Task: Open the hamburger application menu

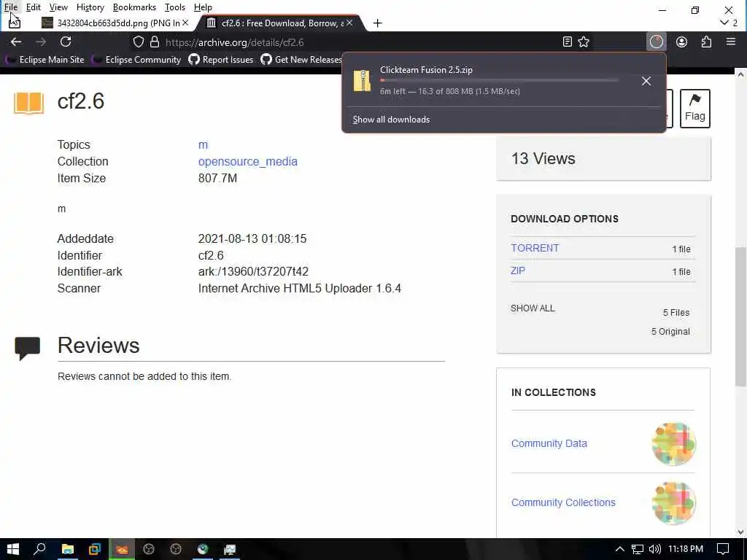Action: (731, 42)
